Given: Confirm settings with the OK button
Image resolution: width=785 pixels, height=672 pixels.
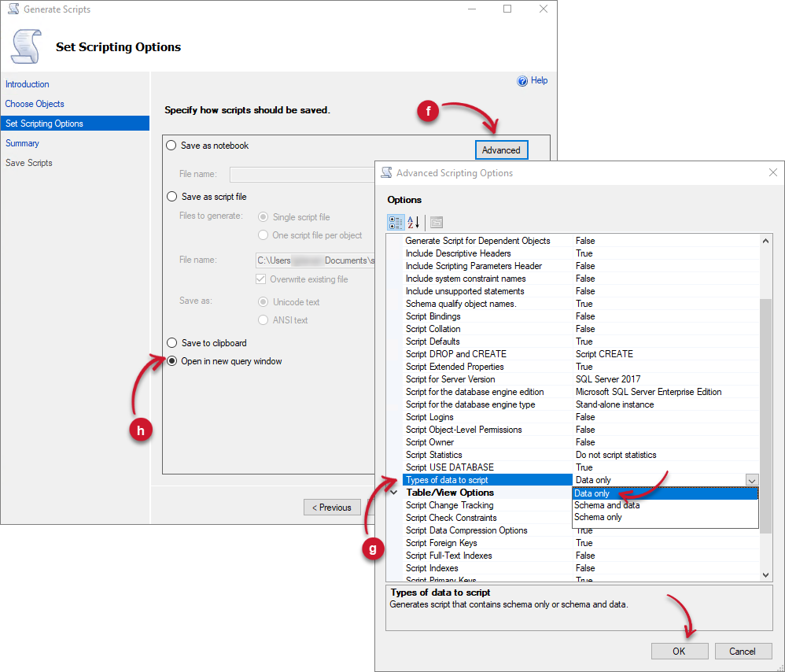Looking at the screenshot, I should 679,651.
